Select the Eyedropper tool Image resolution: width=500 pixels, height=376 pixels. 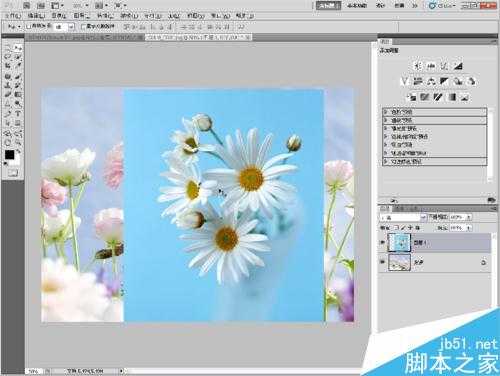(x=18, y=66)
